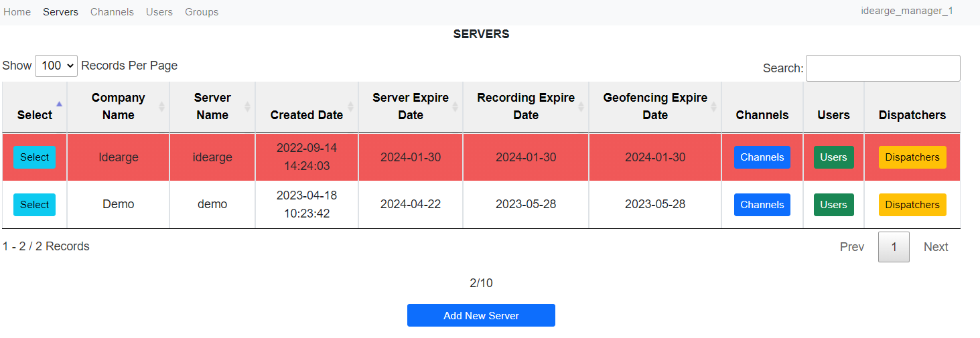This screenshot has height=338, width=980.
Task: Open Dispatchers for Idearge server
Action: coord(912,157)
